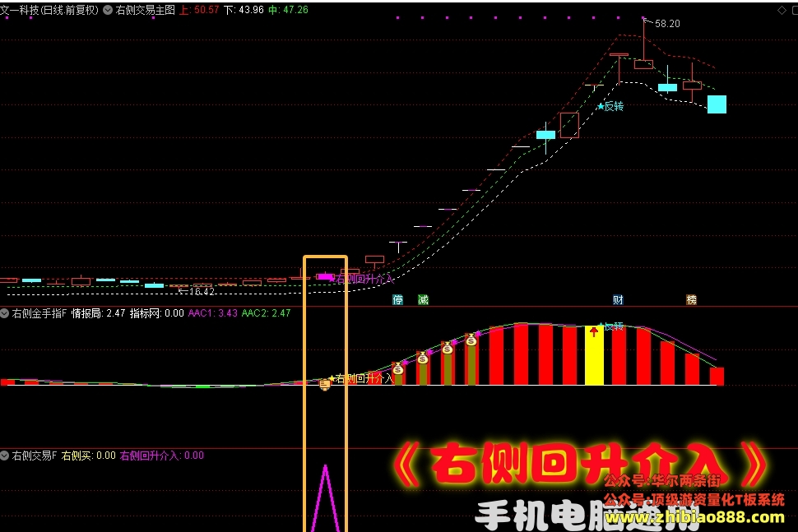
Task: Click the large cyan candle at chart's right end
Action: [717, 104]
